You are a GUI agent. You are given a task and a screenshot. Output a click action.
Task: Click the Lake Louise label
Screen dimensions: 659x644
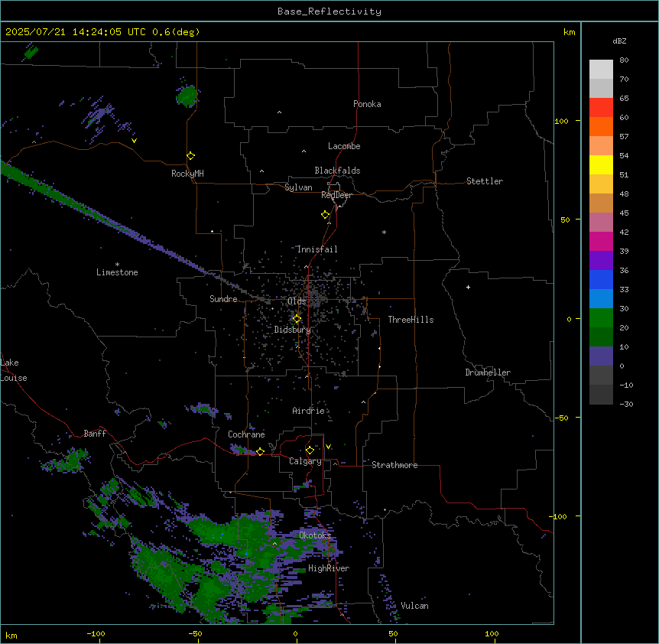coord(14,370)
